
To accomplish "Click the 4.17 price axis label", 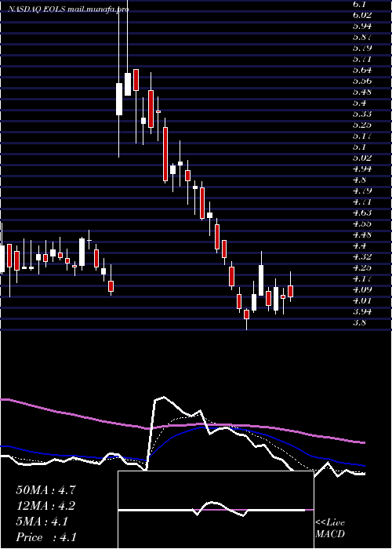I will tap(362, 278).
